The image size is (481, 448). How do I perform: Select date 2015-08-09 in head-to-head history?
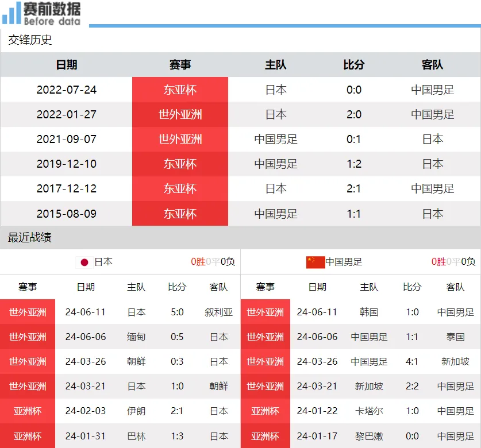[67, 214]
